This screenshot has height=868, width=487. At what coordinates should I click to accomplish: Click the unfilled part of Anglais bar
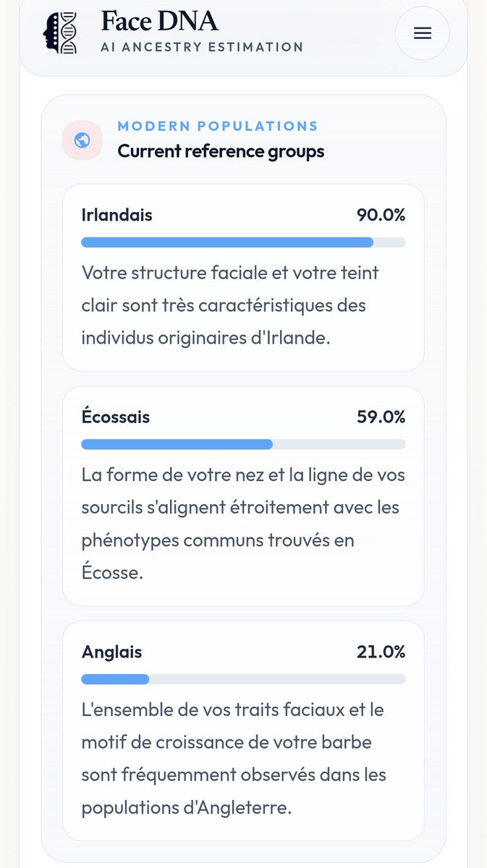[277, 679]
